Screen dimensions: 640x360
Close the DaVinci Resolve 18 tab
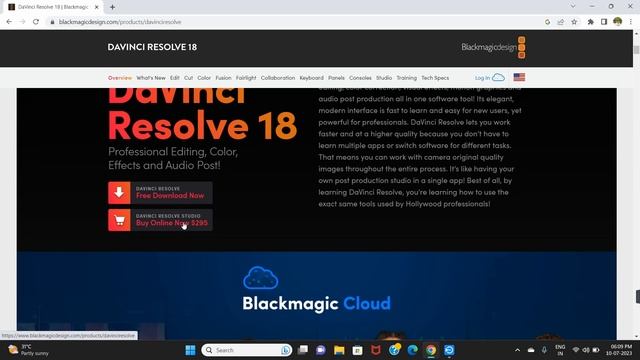tap(97, 7)
